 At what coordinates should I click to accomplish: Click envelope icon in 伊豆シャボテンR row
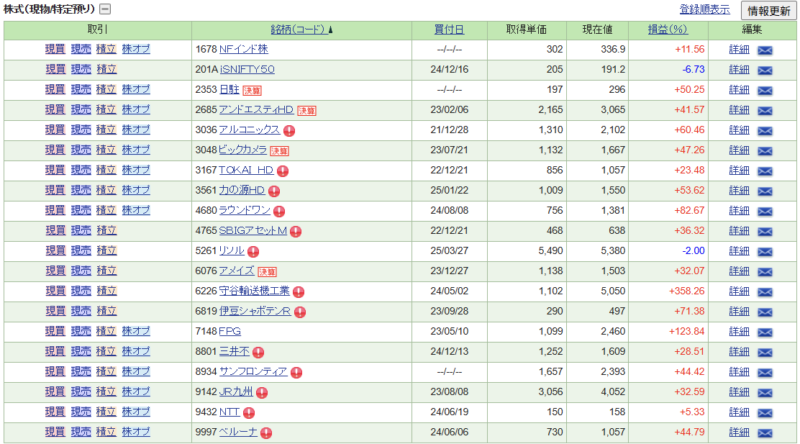[x=765, y=312]
